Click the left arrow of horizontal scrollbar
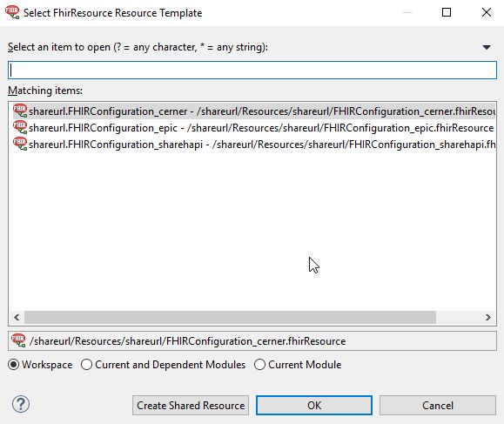Viewport: 504px width, 424px height. click(17, 317)
